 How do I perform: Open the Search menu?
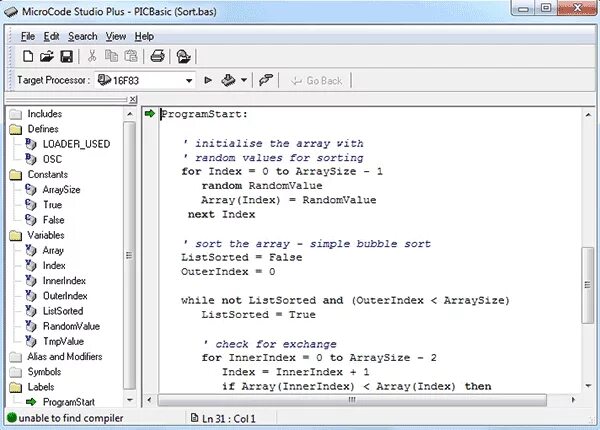pos(83,36)
